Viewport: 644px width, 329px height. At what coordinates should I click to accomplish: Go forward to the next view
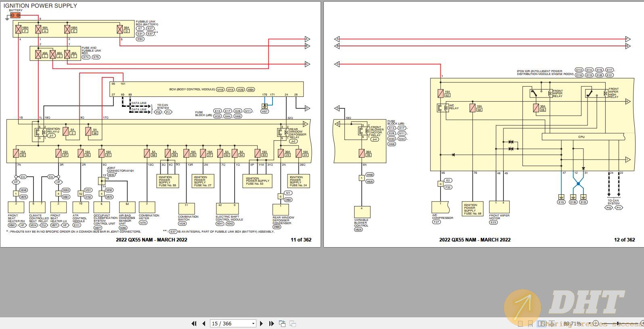point(293,323)
